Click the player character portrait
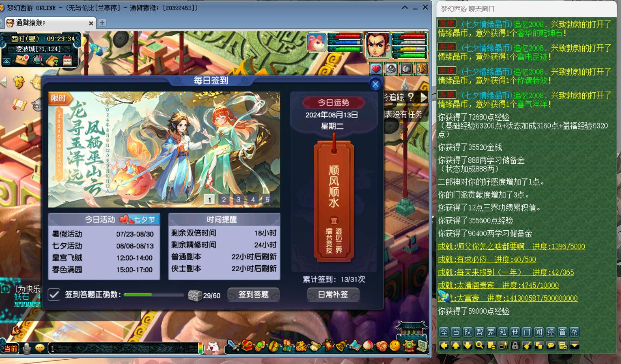This screenshot has height=364, width=621. (378, 45)
